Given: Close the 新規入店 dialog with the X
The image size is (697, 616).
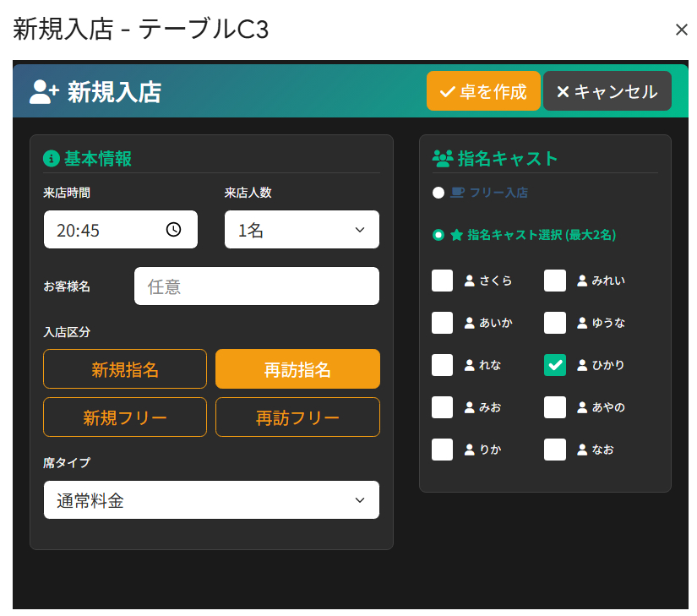Looking at the screenshot, I should [681, 30].
